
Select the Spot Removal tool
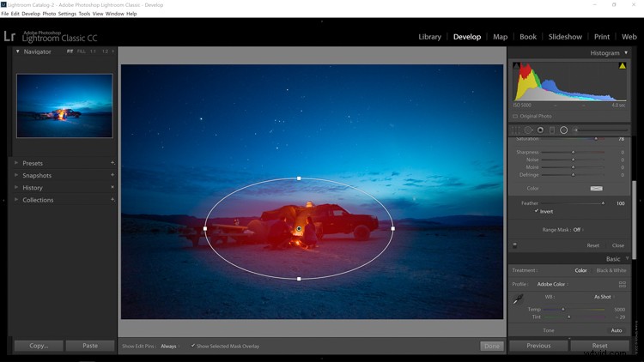[528, 130]
